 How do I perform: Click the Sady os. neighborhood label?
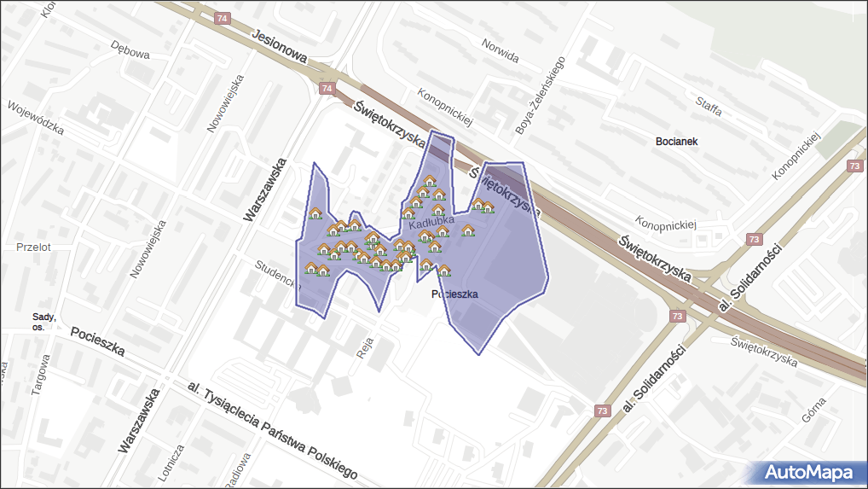(44, 321)
